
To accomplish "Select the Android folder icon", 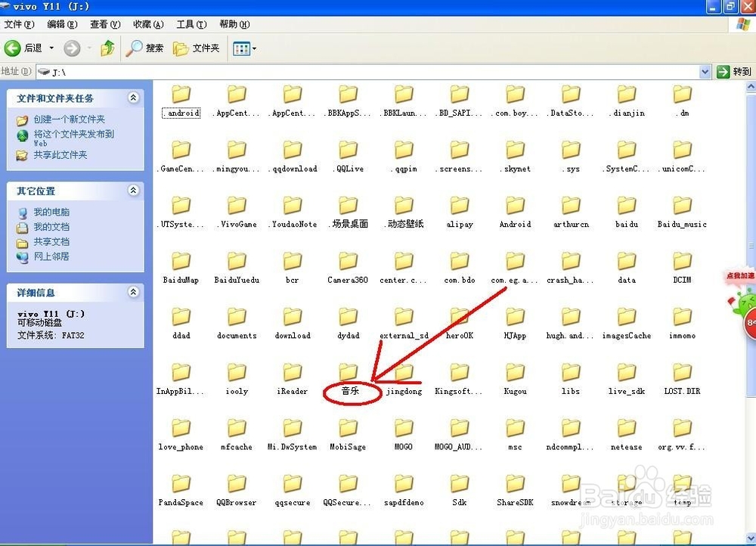I will coord(515,205).
